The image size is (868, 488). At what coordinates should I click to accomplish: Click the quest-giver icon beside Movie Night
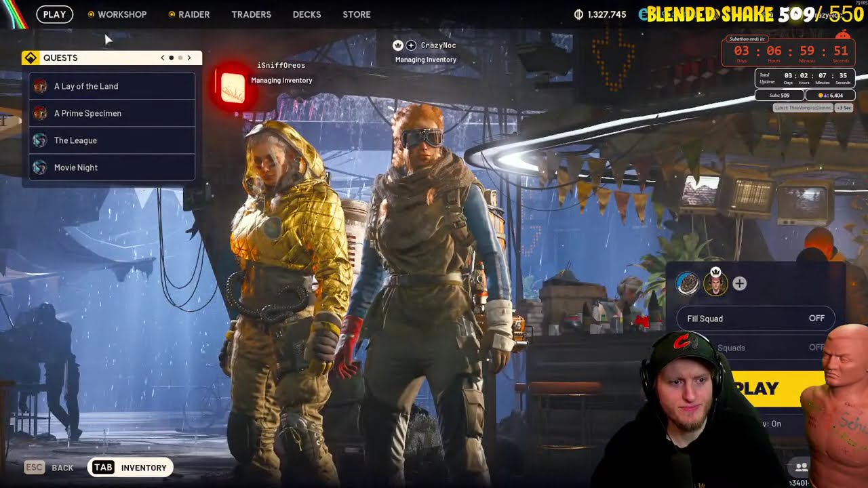40,167
